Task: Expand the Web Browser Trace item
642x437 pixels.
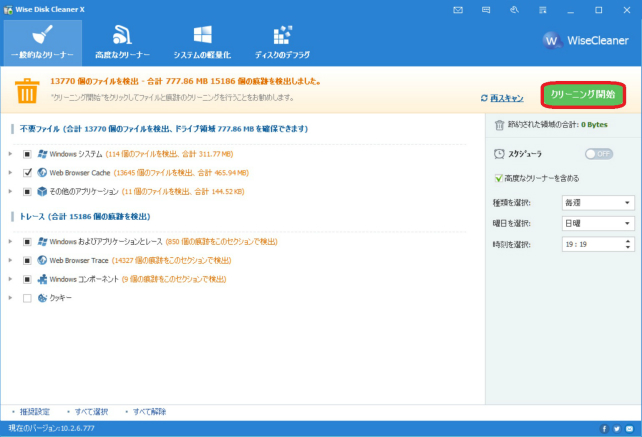Action: (10, 260)
